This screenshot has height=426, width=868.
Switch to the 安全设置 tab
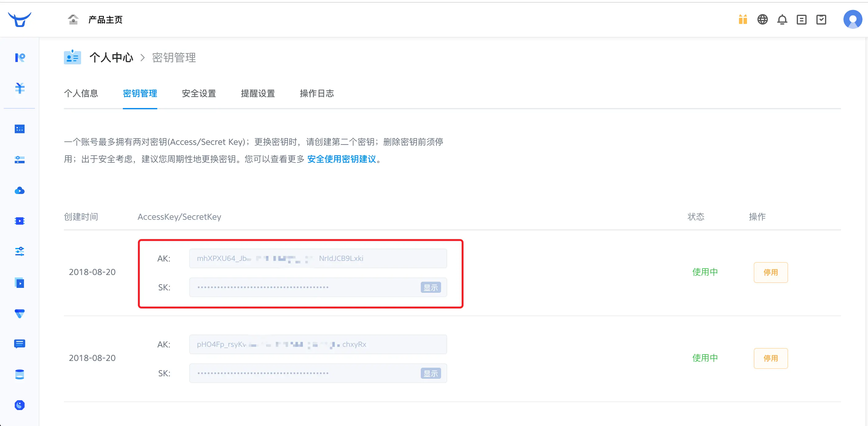click(x=199, y=93)
